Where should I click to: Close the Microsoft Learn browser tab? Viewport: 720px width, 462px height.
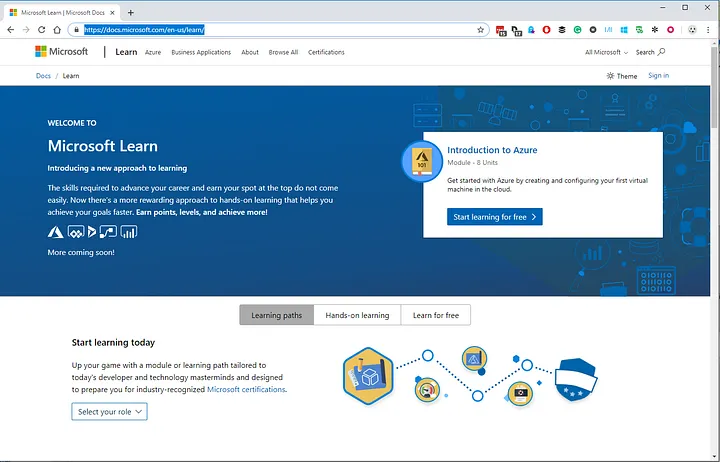click(x=112, y=13)
